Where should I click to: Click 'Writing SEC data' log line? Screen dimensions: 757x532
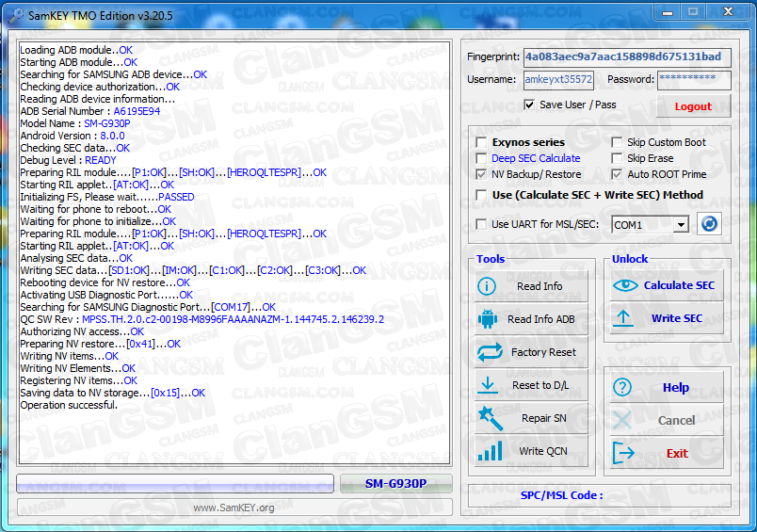(193, 270)
